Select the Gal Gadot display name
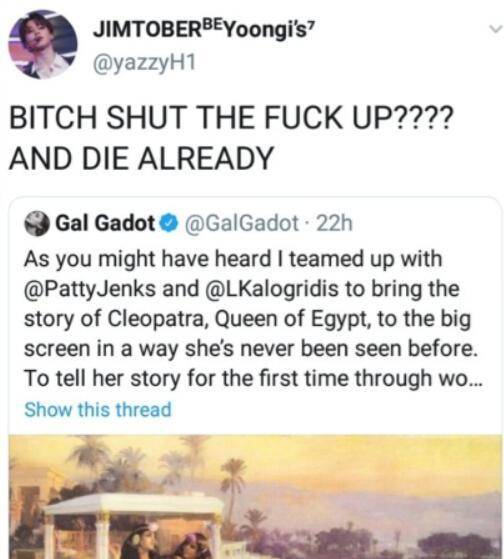The width and height of the screenshot is (504, 559). pos(106,224)
